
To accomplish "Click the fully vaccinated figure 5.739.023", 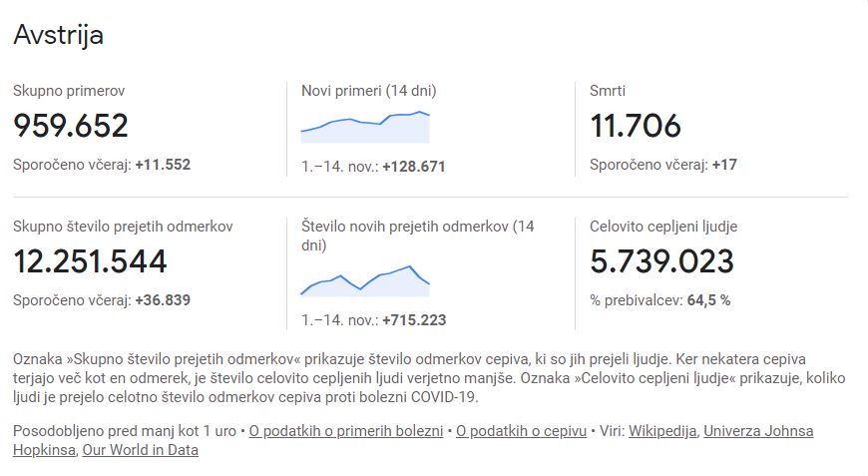I will coord(661,261).
